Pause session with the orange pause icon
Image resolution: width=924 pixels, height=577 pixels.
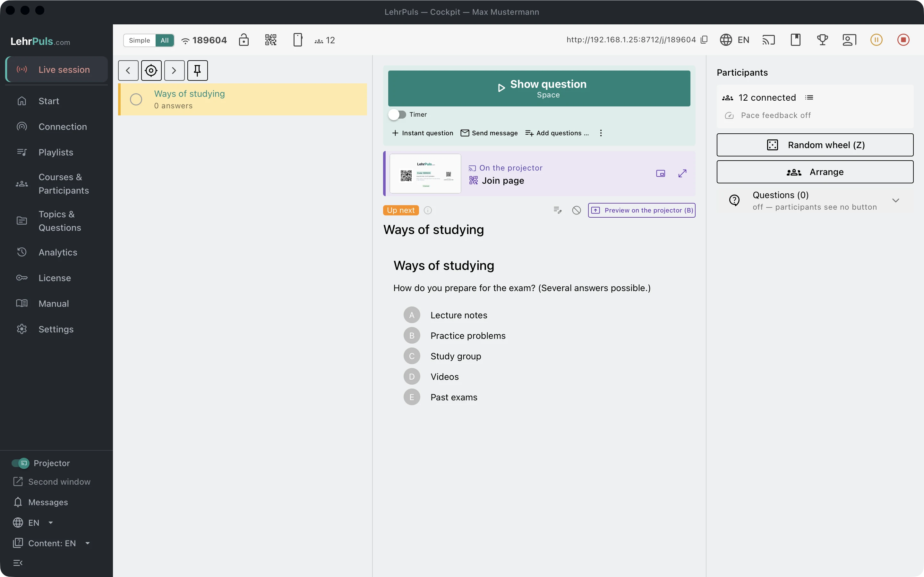876,40
